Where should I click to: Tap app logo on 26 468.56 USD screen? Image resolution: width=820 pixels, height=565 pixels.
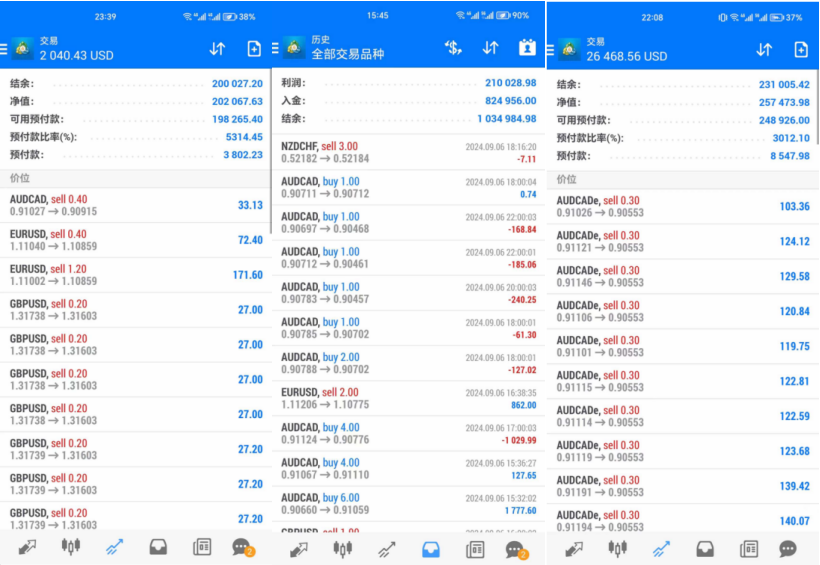569,50
